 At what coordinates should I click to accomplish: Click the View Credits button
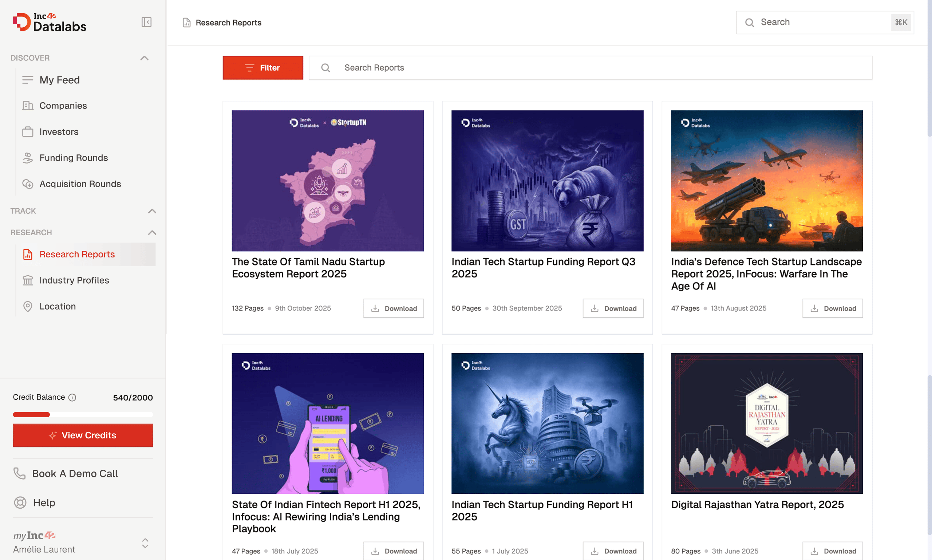[83, 435]
